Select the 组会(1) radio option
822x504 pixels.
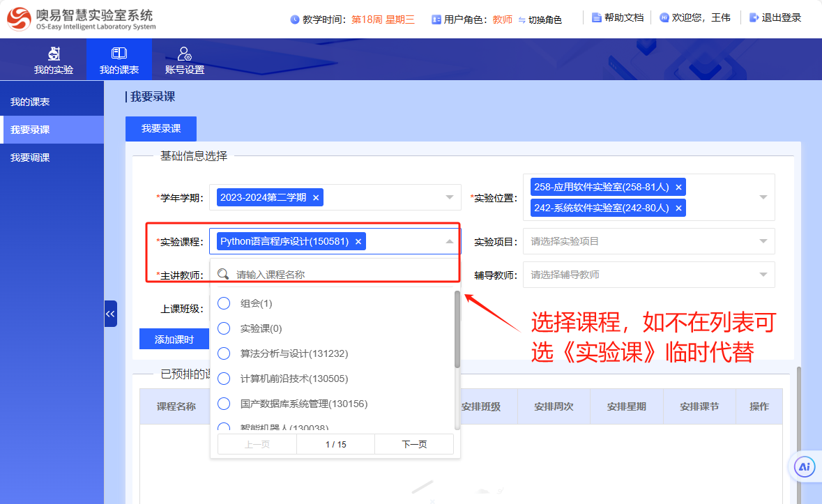(x=224, y=303)
